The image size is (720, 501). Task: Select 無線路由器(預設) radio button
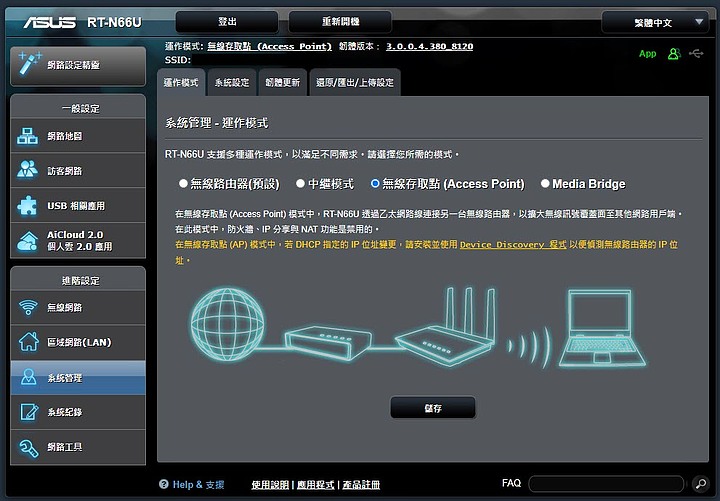click(183, 184)
